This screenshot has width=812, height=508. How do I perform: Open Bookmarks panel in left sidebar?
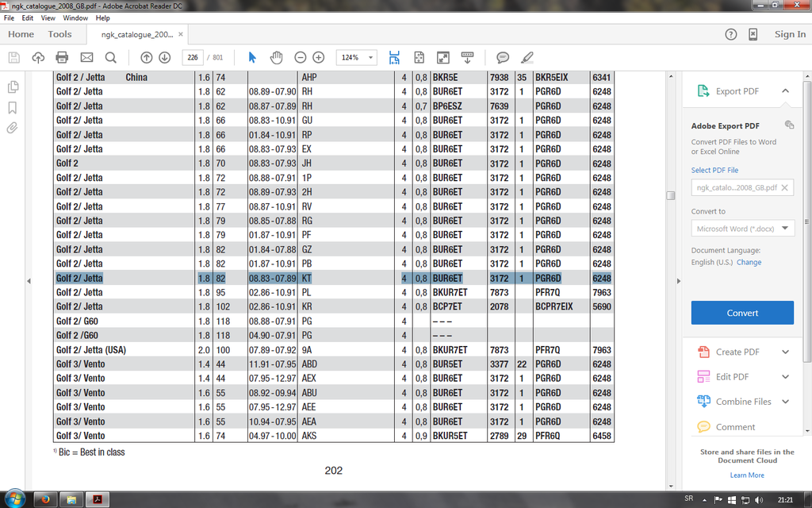[13, 107]
